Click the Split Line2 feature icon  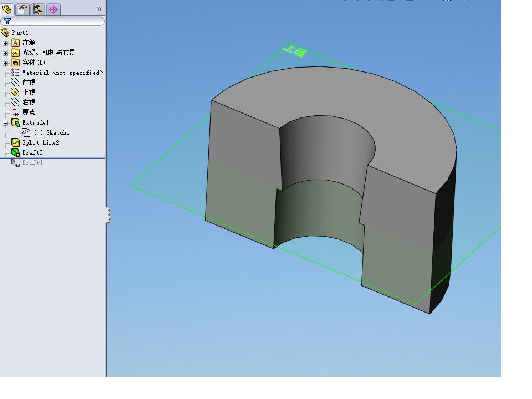point(16,142)
